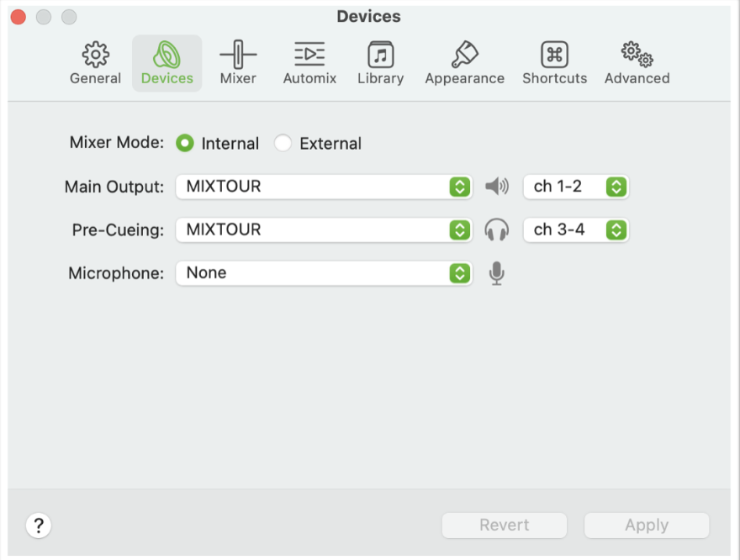Open the Appearance settings

pyautogui.click(x=464, y=62)
